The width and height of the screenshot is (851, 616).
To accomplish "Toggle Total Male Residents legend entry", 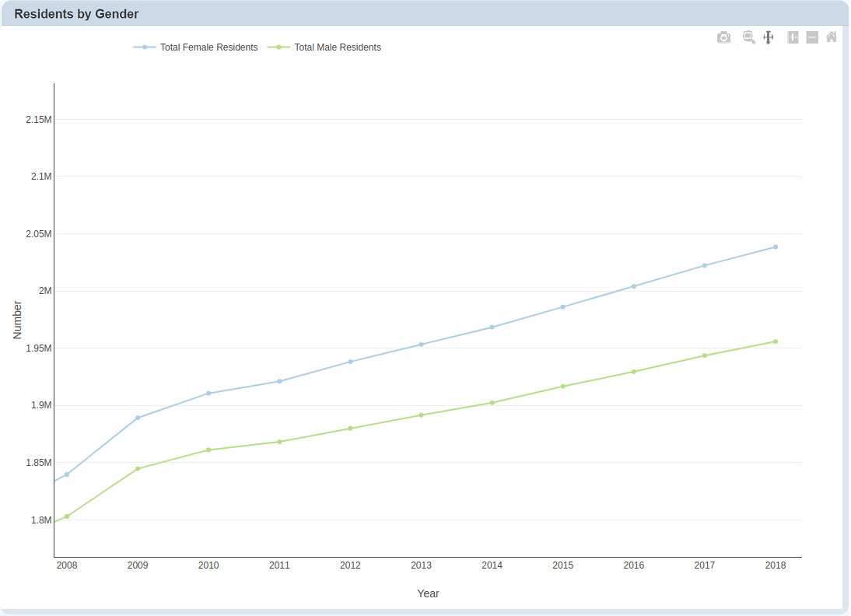I will [338, 47].
